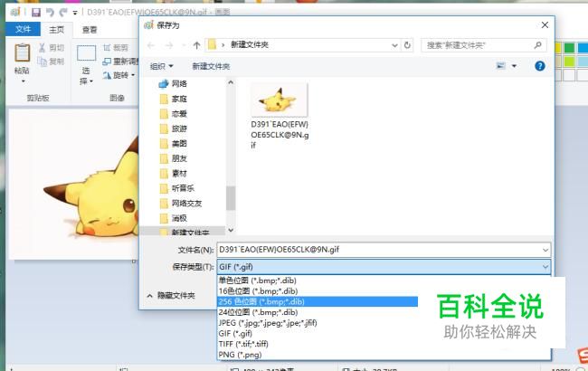Click the Forward arrow in save dialog
The width and height of the screenshot is (588, 371).
point(169,45)
